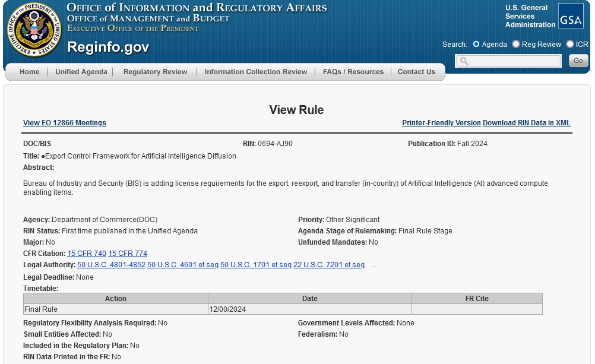Click the magnifier icon in search box
The image size is (595, 364).
coord(464,61)
